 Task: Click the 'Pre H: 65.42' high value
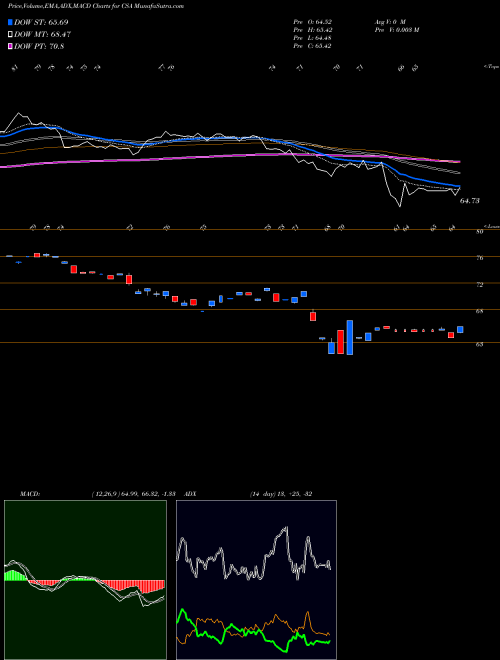pyautogui.click(x=313, y=30)
